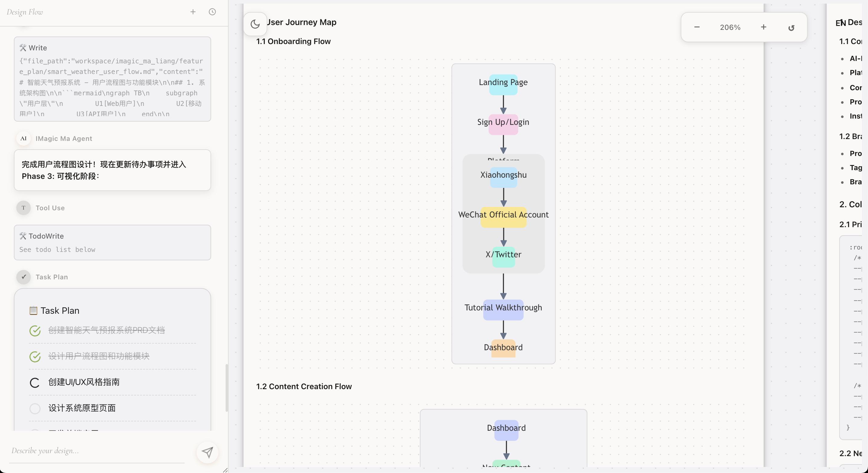Screen dimensions: 868x473
Task: Check the system prototype page task circle
Action: click(x=35, y=409)
